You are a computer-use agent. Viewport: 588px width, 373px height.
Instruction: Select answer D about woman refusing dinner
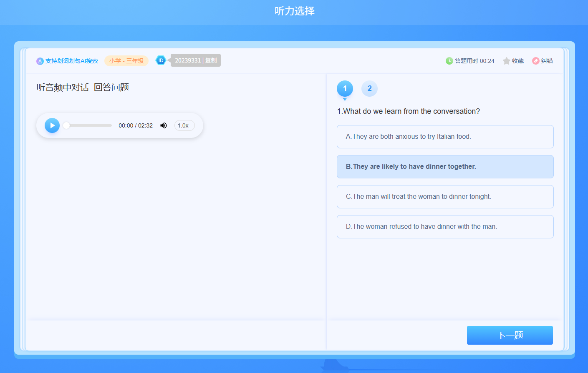pos(445,227)
